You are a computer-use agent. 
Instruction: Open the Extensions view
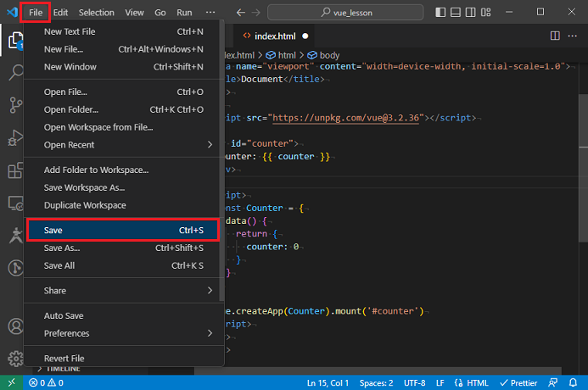click(x=16, y=170)
